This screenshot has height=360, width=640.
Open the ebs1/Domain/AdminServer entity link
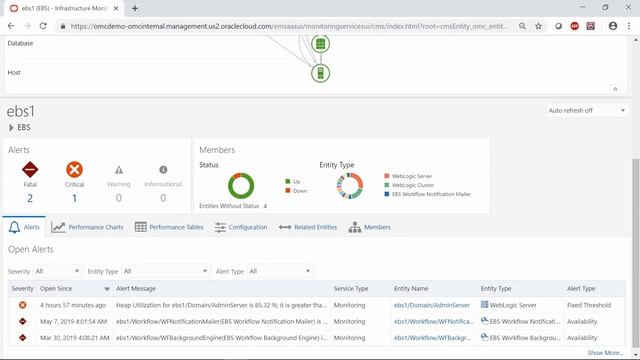[x=432, y=305]
